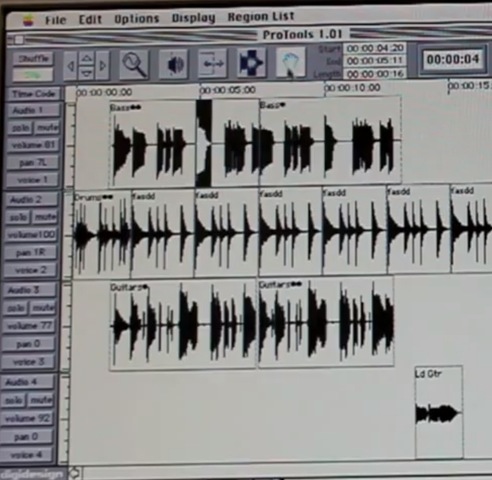The width and height of the screenshot is (492, 480).
Task: Click the black highlighted selection on Audio 1
Action: [x=204, y=143]
